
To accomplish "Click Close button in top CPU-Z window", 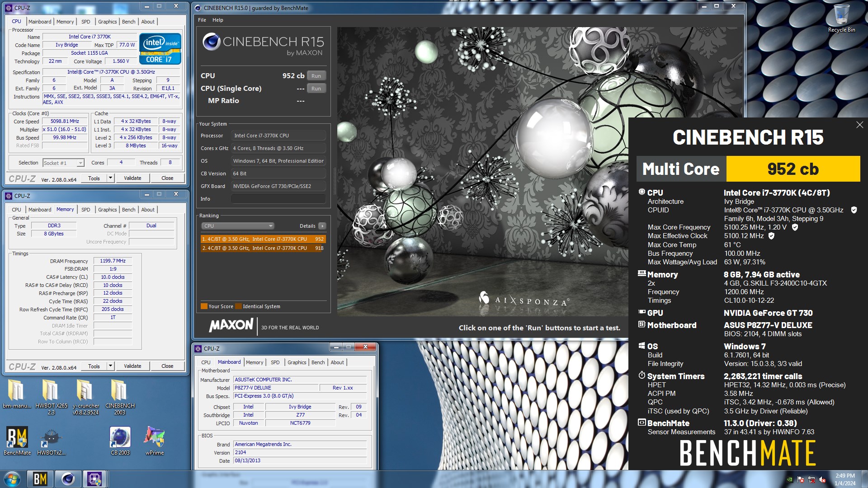I will [x=167, y=178].
